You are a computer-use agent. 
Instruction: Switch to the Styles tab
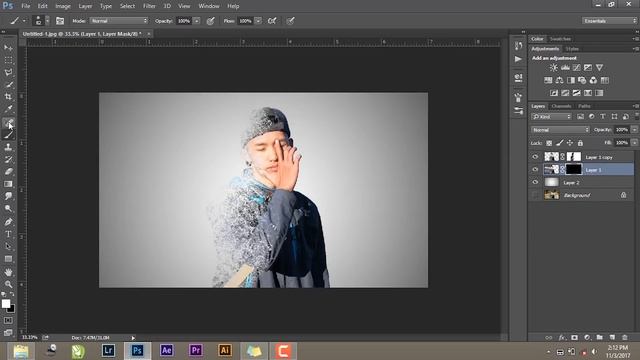click(x=572, y=49)
